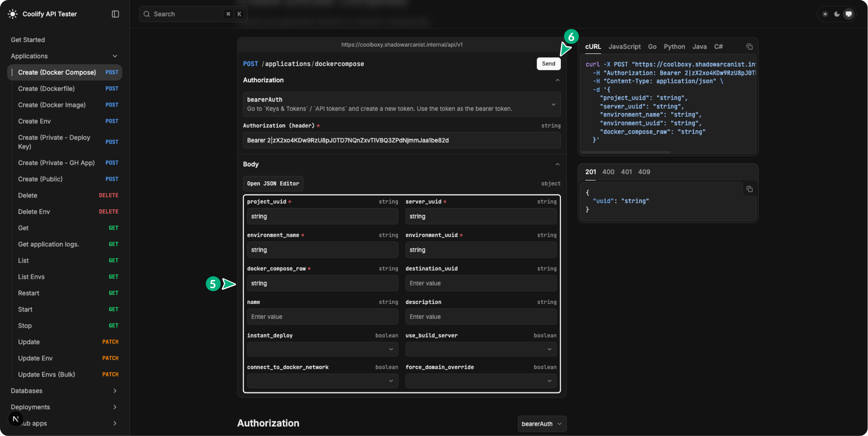Open the use_build_server boolean dropdown
The width and height of the screenshot is (868, 436).
[481, 349]
